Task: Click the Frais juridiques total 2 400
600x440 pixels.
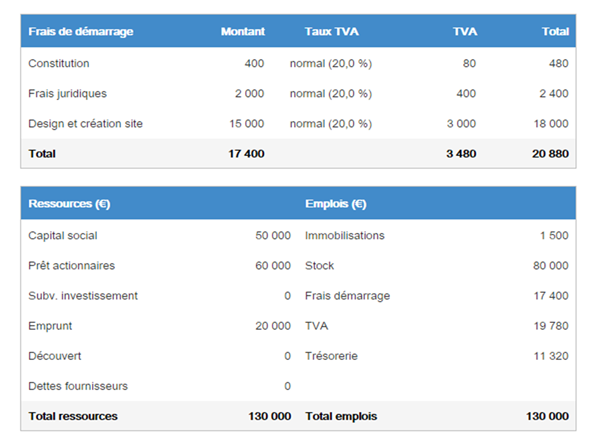Action: [554, 93]
